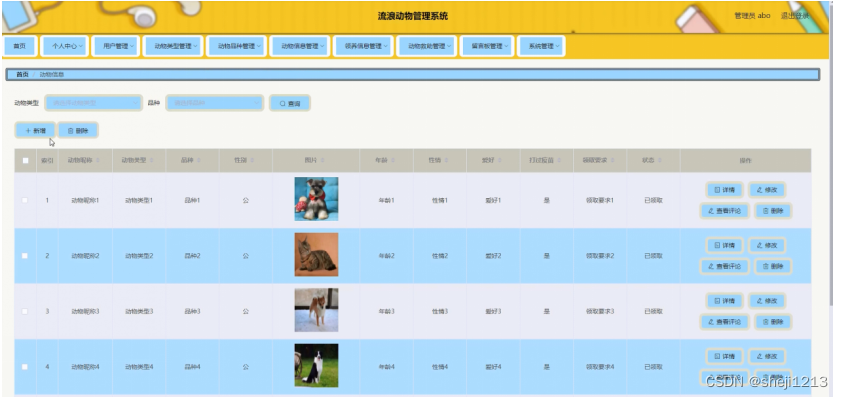
Task: Open the shiba dog photo in row 3
Action: tap(316, 310)
